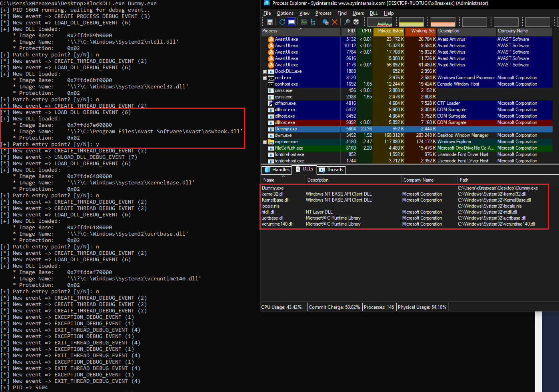Screen dimensions: 559x392
Task: Collapse the explorer.exe process tree node
Action: (x=265, y=142)
